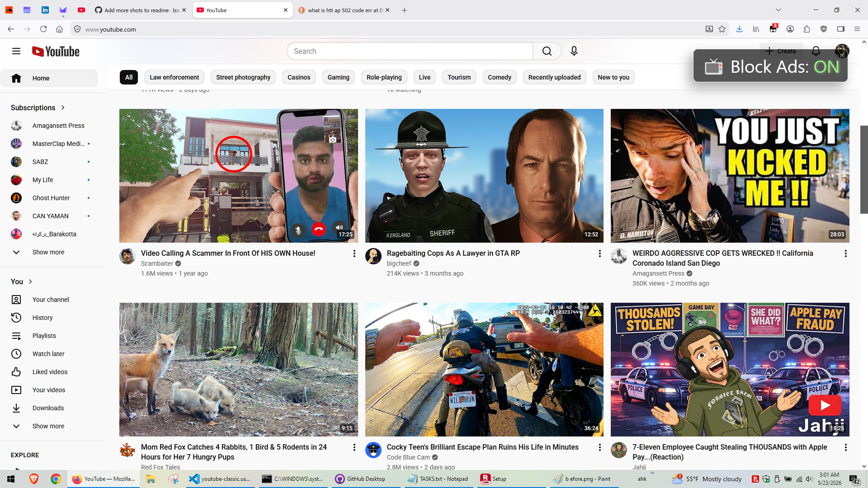Select the Gaming filter chip

tap(339, 77)
